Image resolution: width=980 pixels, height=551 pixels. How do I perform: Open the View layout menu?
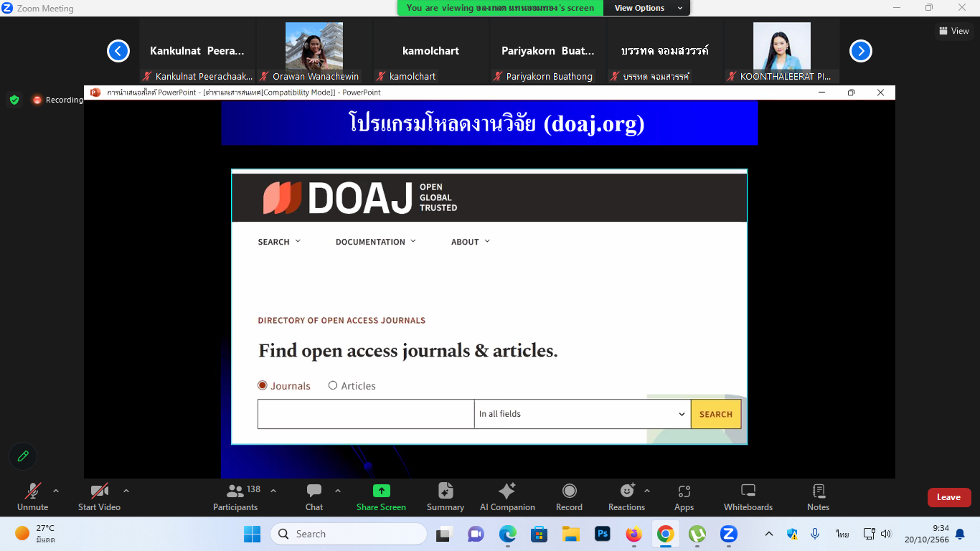(x=954, y=31)
